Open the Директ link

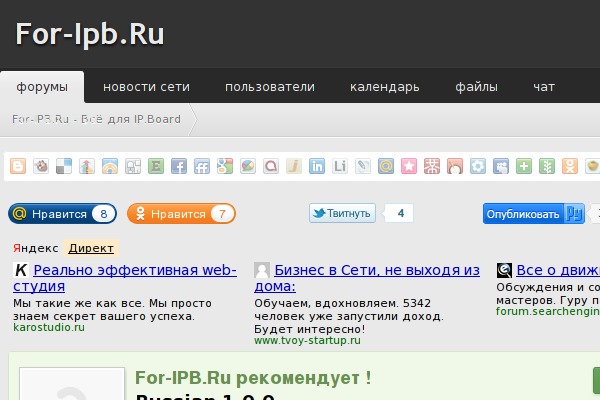pyautogui.click(x=91, y=248)
